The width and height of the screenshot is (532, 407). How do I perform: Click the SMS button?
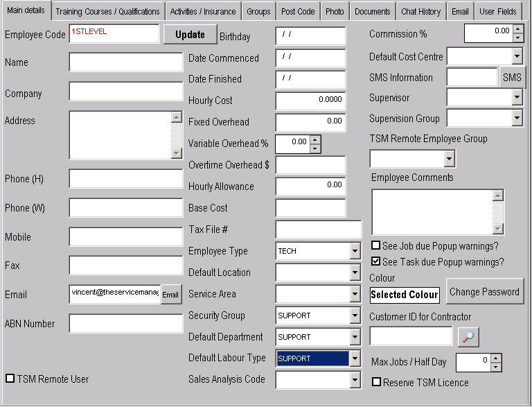point(512,78)
